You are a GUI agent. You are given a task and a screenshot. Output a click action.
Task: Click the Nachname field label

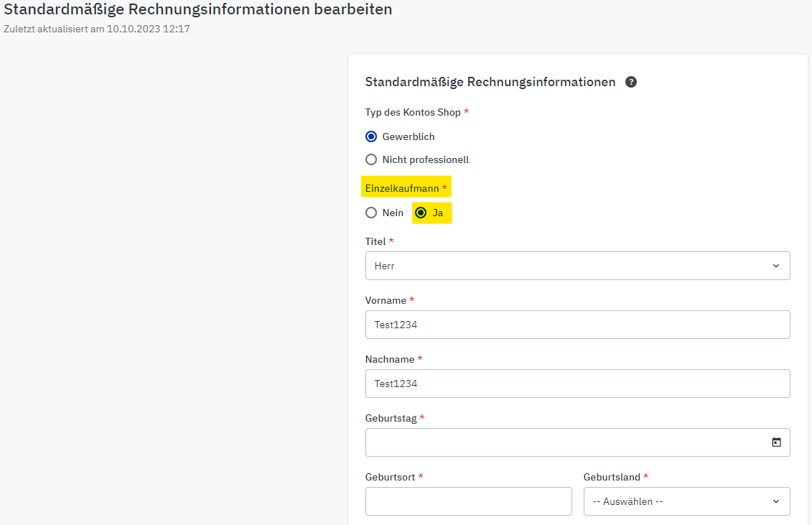coord(390,359)
